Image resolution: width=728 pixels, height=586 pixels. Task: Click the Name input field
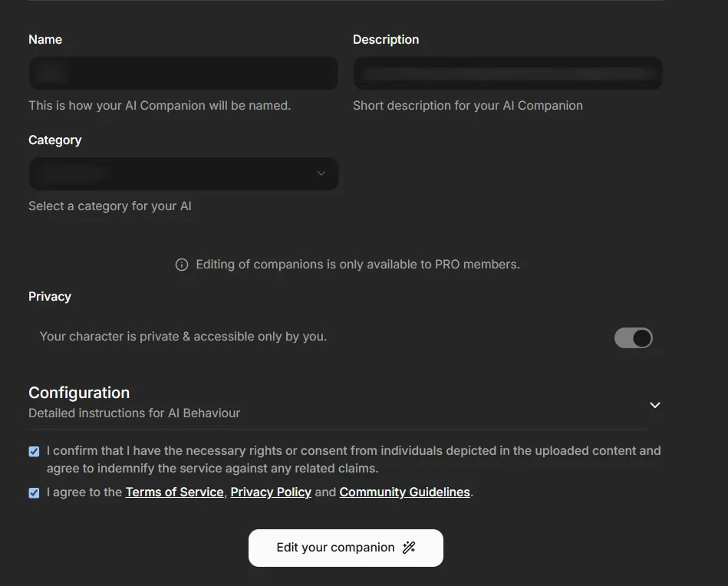point(183,74)
